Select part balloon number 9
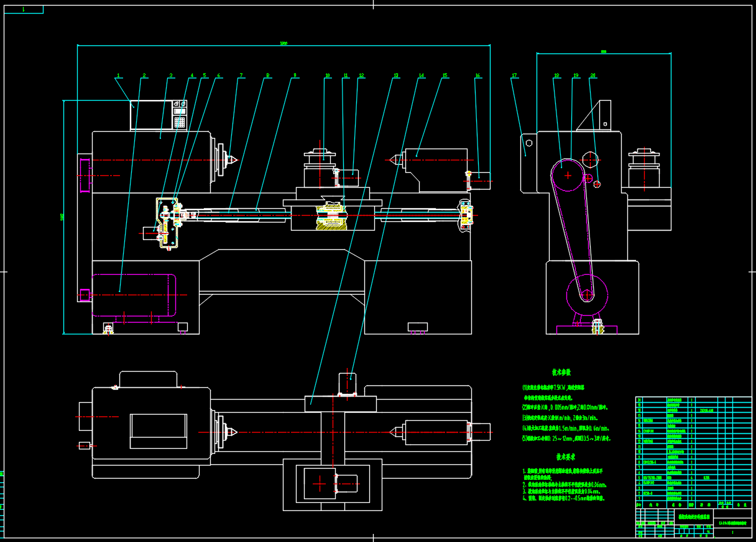This screenshot has width=756, height=542. click(x=295, y=75)
